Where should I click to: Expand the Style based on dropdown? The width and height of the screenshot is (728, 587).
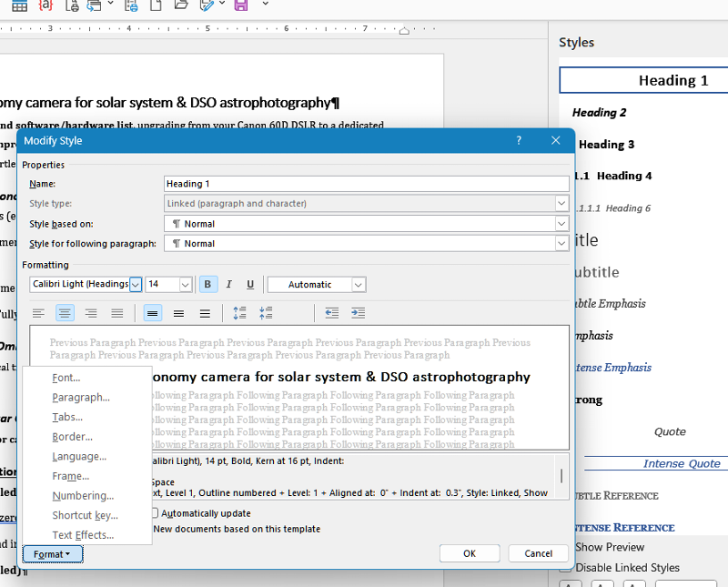[x=561, y=224]
